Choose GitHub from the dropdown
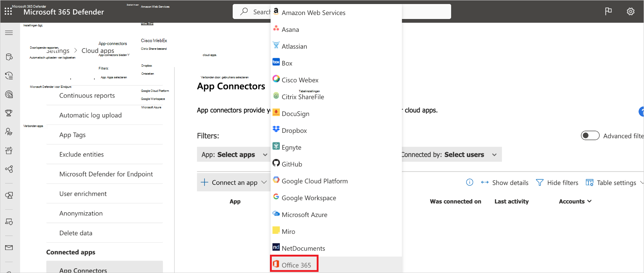 click(x=336, y=164)
